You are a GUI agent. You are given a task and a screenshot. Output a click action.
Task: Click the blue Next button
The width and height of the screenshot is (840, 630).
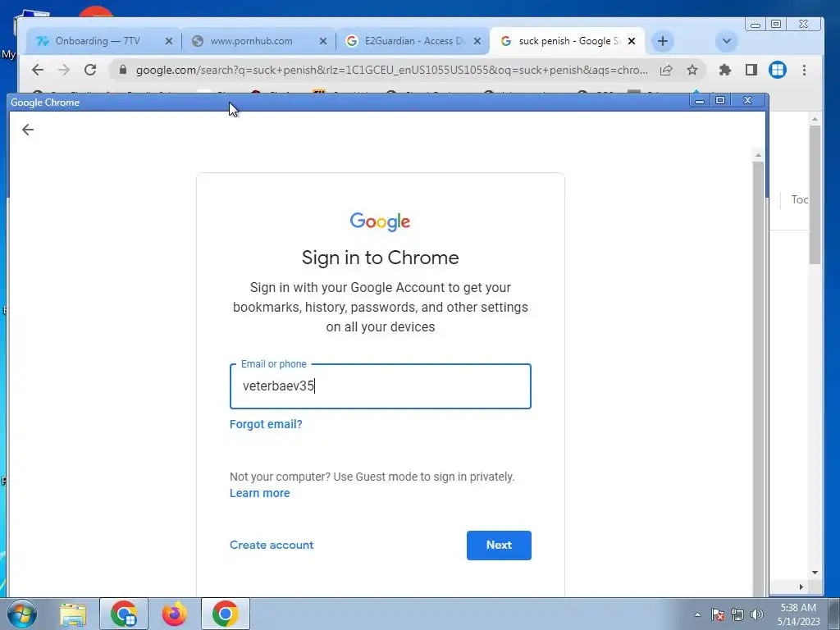[499, 546]
